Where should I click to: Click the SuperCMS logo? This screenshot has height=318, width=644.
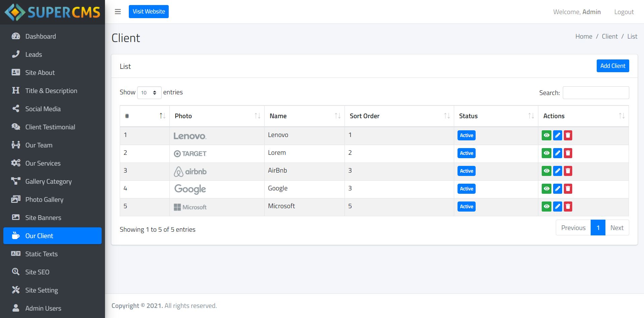pos(52,12)
